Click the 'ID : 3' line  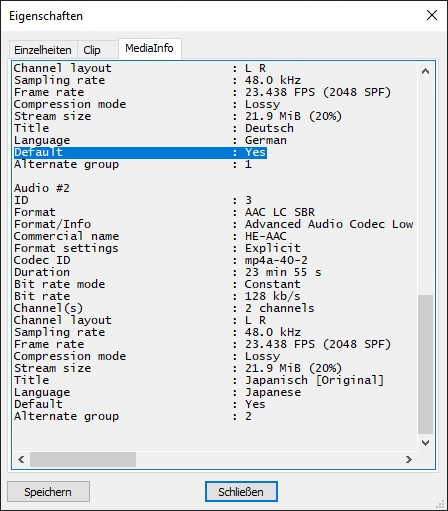(x=133, y=200)
